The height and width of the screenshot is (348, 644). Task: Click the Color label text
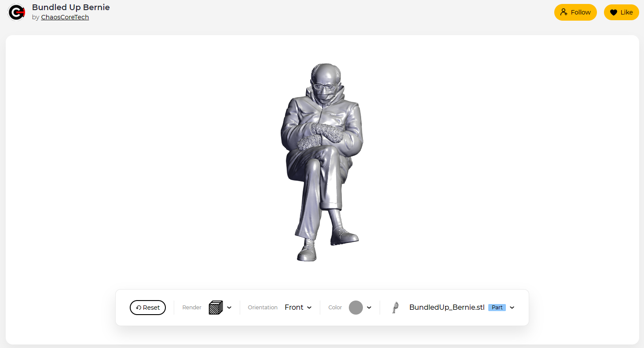335,308
